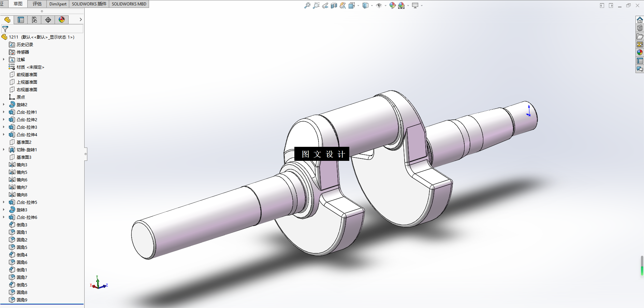The width and height of the screenshot is (644, 308).
Task: Open the View Palette task pane
Action: 640,44
